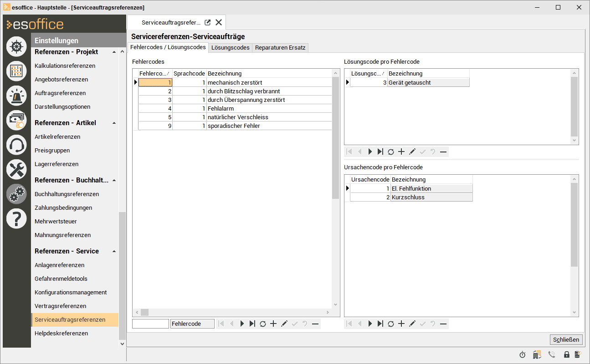
Task: Collapse the Referenzen - Artikel section
Action: click(114, 123)
